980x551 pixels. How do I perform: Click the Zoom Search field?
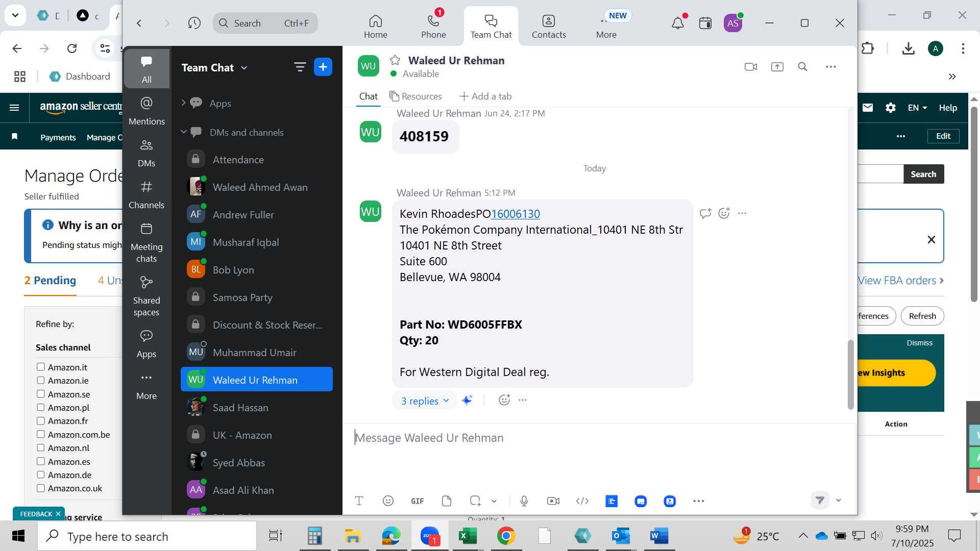pyautogui.click(x=265, y=23)
